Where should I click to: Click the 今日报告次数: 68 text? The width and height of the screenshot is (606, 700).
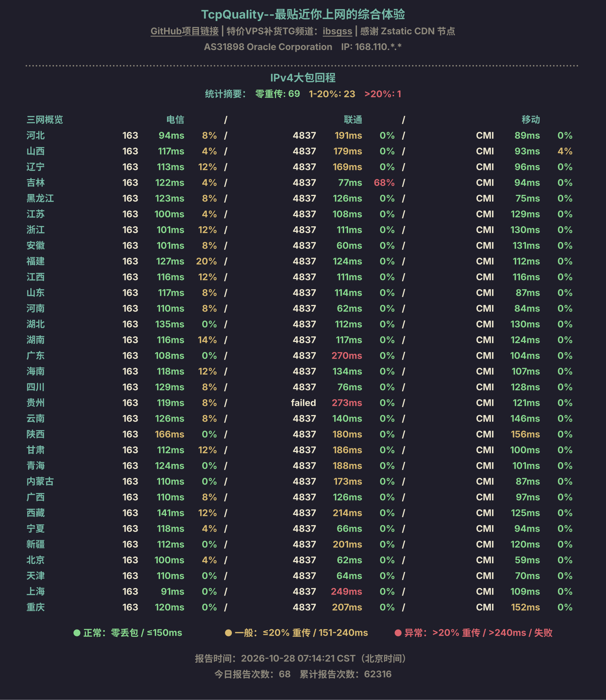pos(252,674)
